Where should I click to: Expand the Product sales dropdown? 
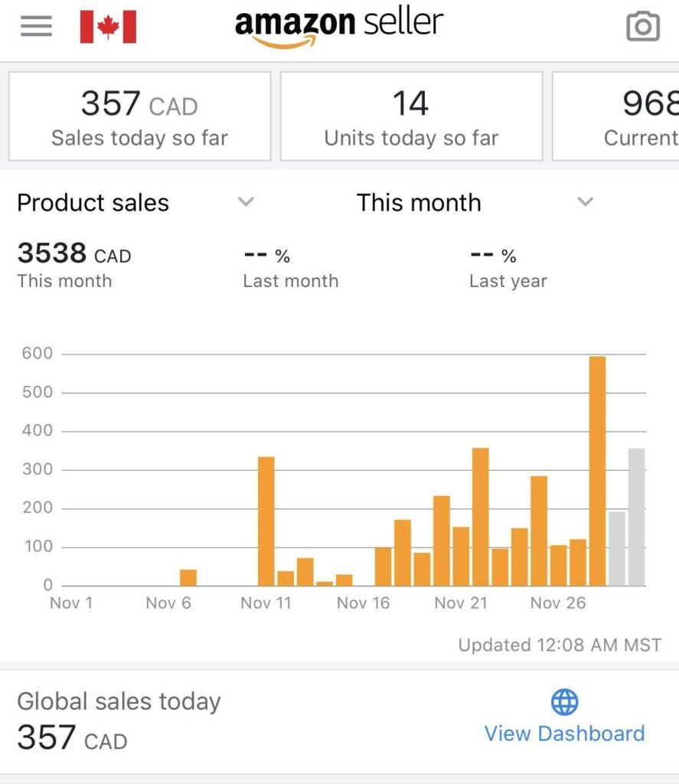click(245, 202)
